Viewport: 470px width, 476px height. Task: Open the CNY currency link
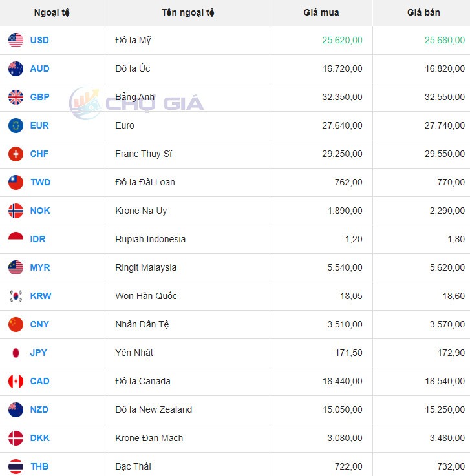[39, 324]
